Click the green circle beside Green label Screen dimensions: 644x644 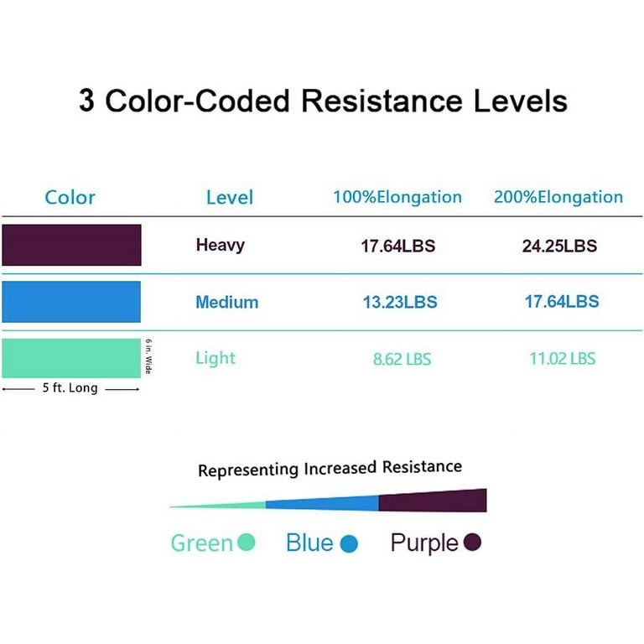(247, 542)
